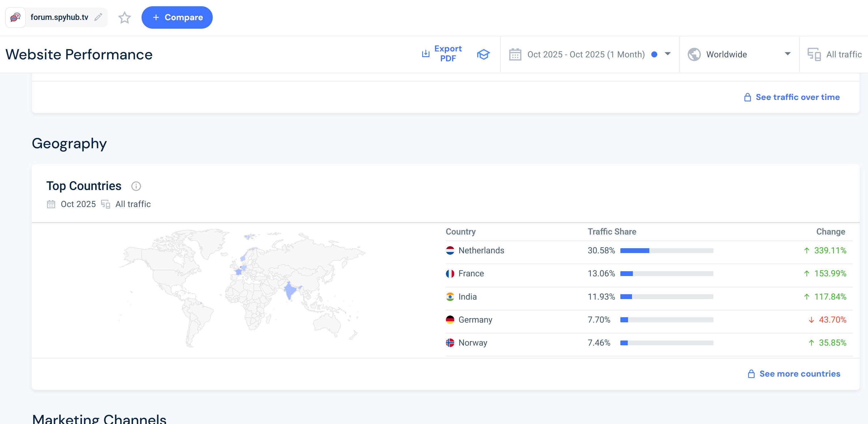868x424 pixels.
Task: Click the pencil edit icon beside forum.spyhub.tv
Action: (x=98, y=17)
